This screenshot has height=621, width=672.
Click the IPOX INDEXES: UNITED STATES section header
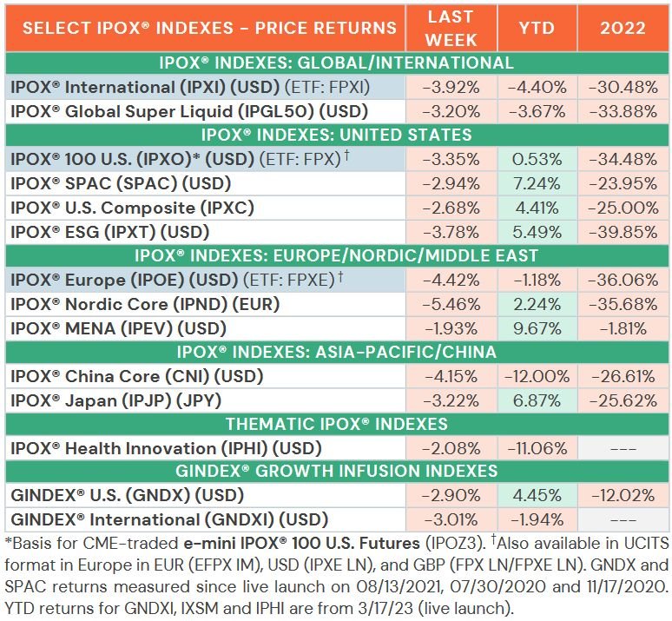click(336, 135)
